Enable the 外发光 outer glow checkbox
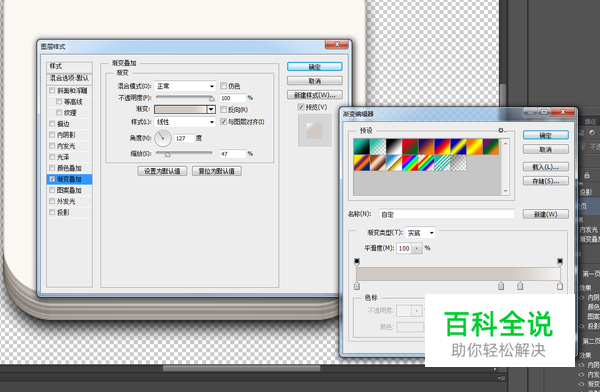This screenshot has height=392, width=600. [x=52, y=201]
